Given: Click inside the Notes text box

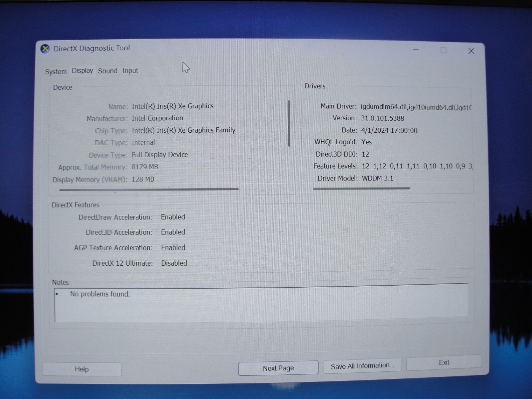Looking at the screenshot, I should pos(261,304).
